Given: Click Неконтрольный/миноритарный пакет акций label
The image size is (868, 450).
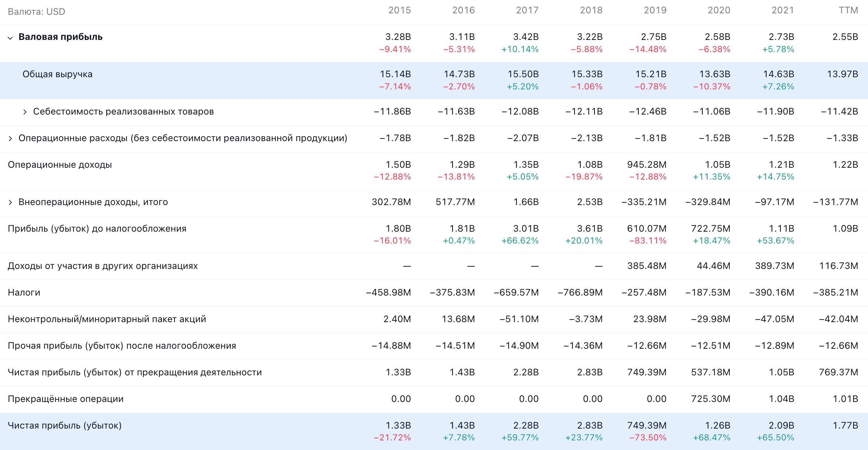Looking at the screenshot, I should pos(107,319).
